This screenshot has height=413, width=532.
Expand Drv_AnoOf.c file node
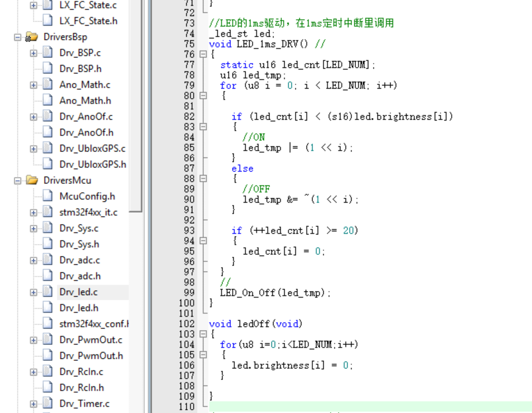click(x=33, y=117)
